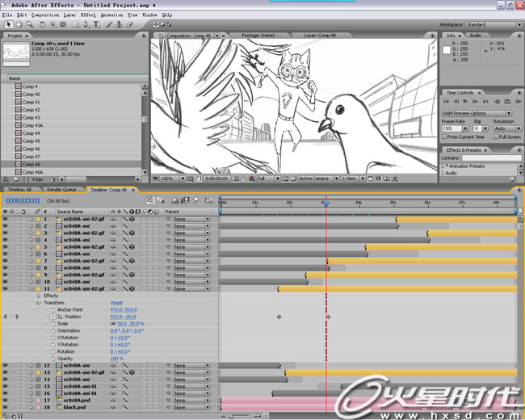
Task: Select the Pen tool
Action: pyautogui.click(x=86, y=24)
